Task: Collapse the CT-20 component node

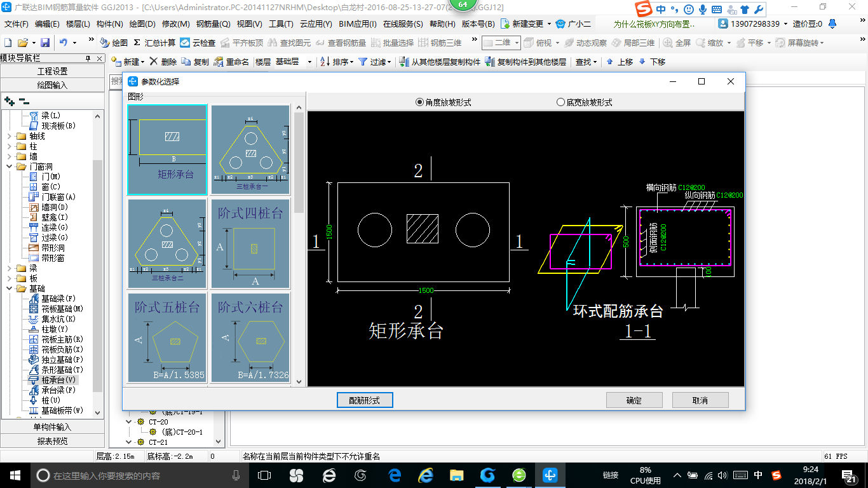Action: (x=130, y=421)
